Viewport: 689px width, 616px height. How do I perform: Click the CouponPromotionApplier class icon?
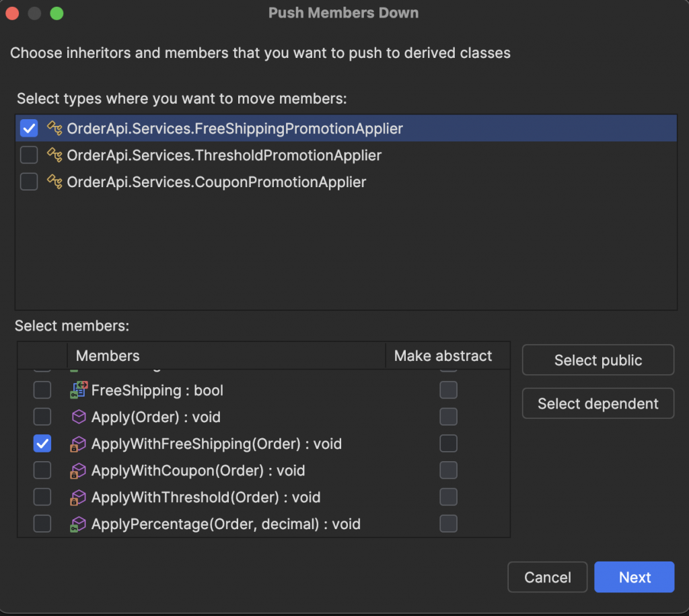click(55, 182)
